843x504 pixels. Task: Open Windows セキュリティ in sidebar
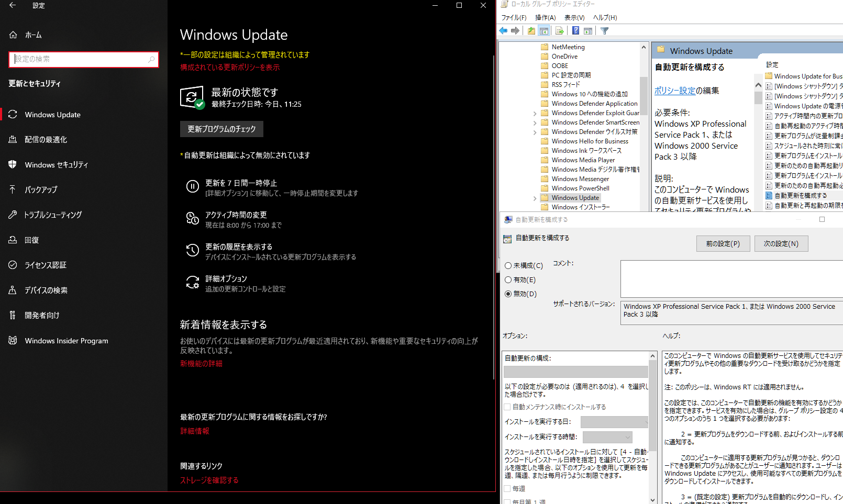(x=84, y=165)
